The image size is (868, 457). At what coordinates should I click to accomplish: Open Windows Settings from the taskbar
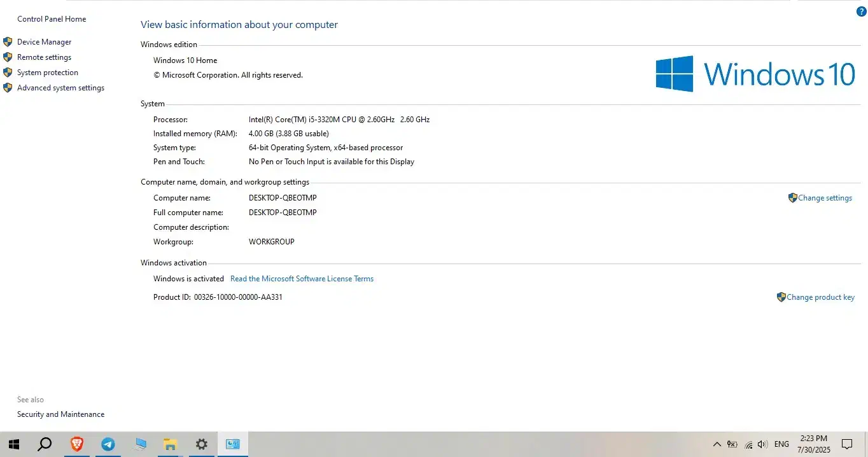click(200, 444)
